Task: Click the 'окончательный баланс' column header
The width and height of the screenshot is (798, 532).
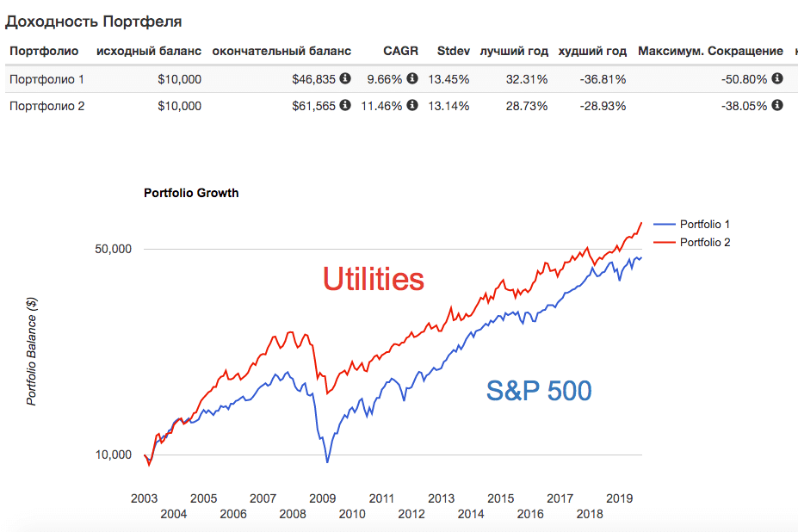Action: click(281, 52)
